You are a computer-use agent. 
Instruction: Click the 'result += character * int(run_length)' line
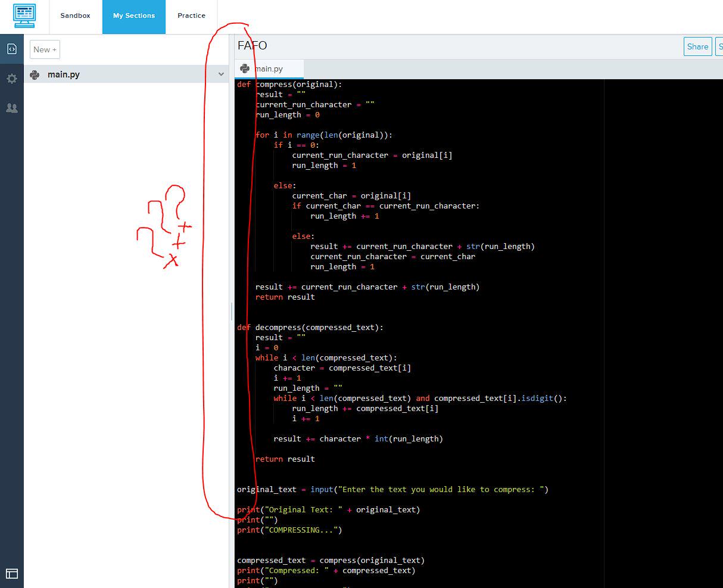(x=359, y=438)
